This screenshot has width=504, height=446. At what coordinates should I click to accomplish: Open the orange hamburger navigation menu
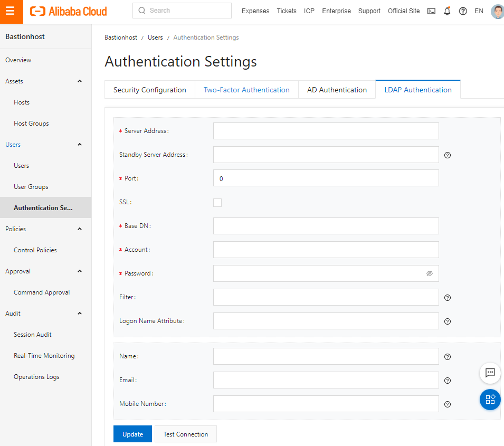(x=11, y=12)
